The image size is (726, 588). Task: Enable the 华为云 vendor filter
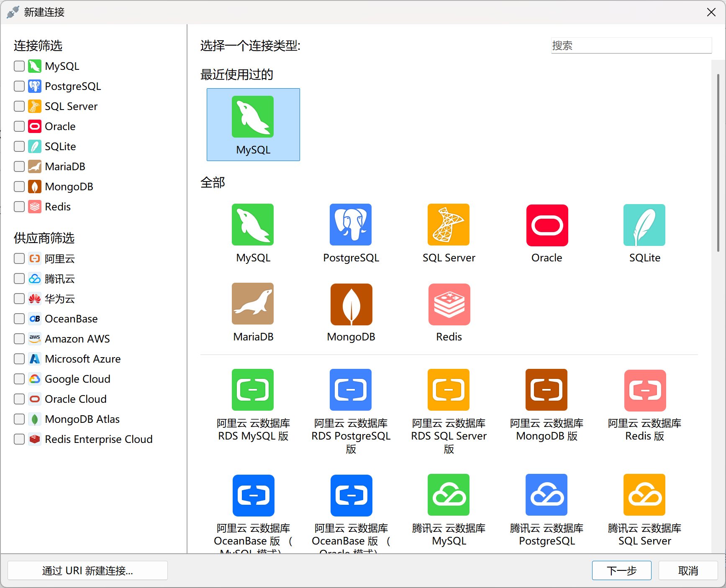[x=19, y=299]
